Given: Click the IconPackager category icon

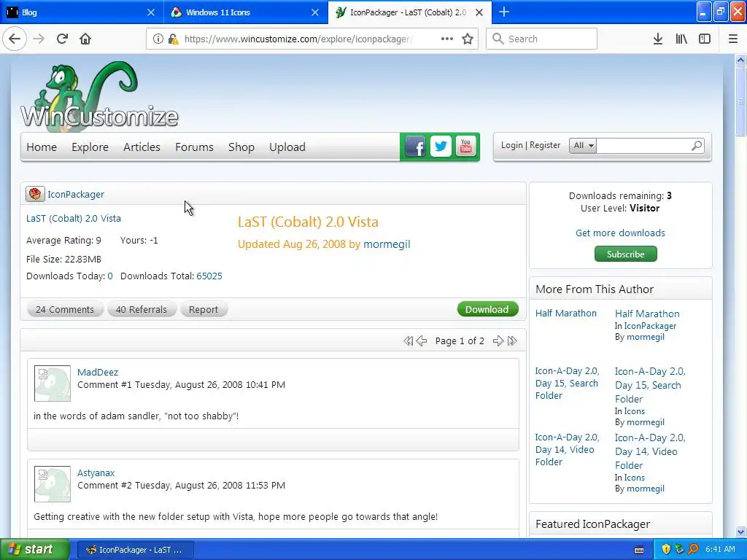Looking at the screenshot, I should (35, 194).
